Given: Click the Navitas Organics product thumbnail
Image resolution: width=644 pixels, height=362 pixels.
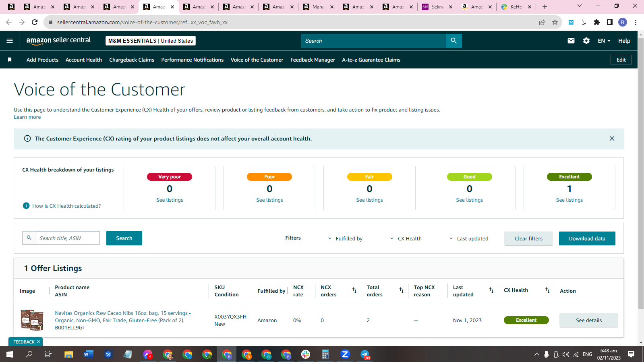Looking at the screenshot, I should (x=32, y=320).
